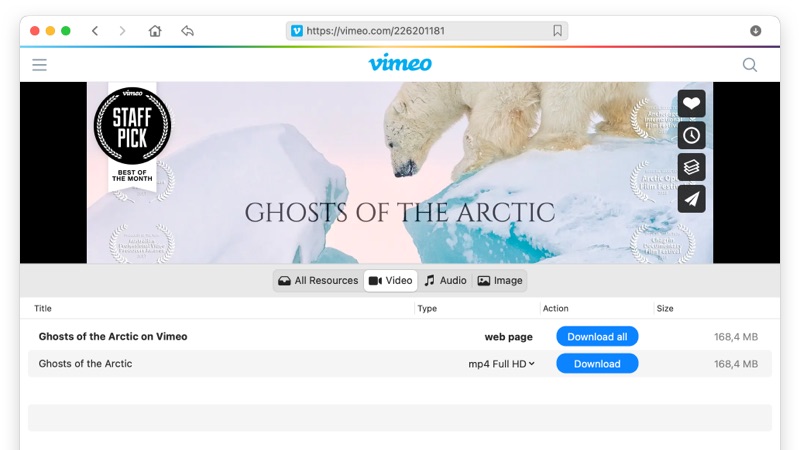Select the Video tab
Image resolution: width=800 pixels, height=450 pixels.
click(x=391, y=281)
